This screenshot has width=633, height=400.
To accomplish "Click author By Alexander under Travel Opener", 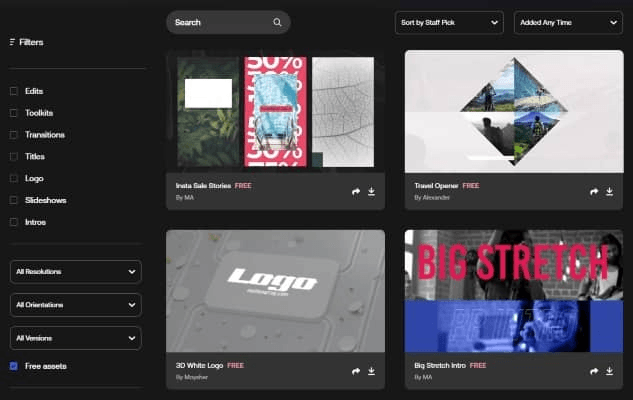I will tap(432, 197).
